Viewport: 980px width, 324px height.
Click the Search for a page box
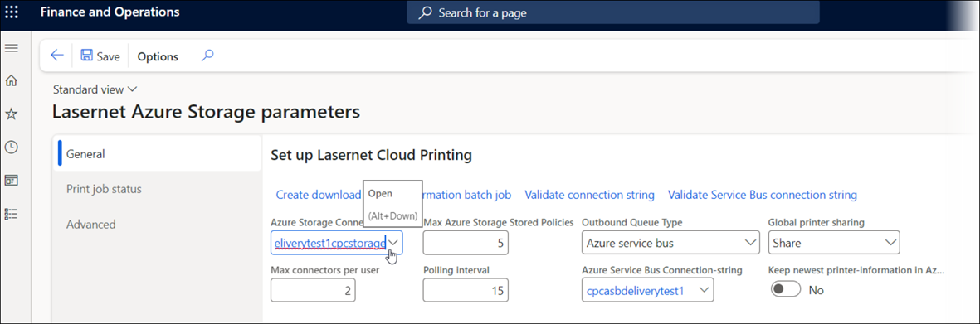pos(613,12)
